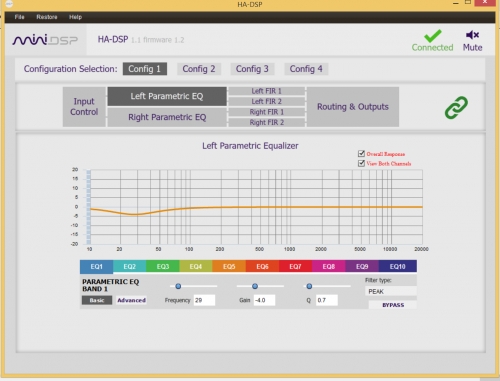The height and width of the screenshot is (381, 500).
Task: Switch to Config 3
Action: click(252, 69)
